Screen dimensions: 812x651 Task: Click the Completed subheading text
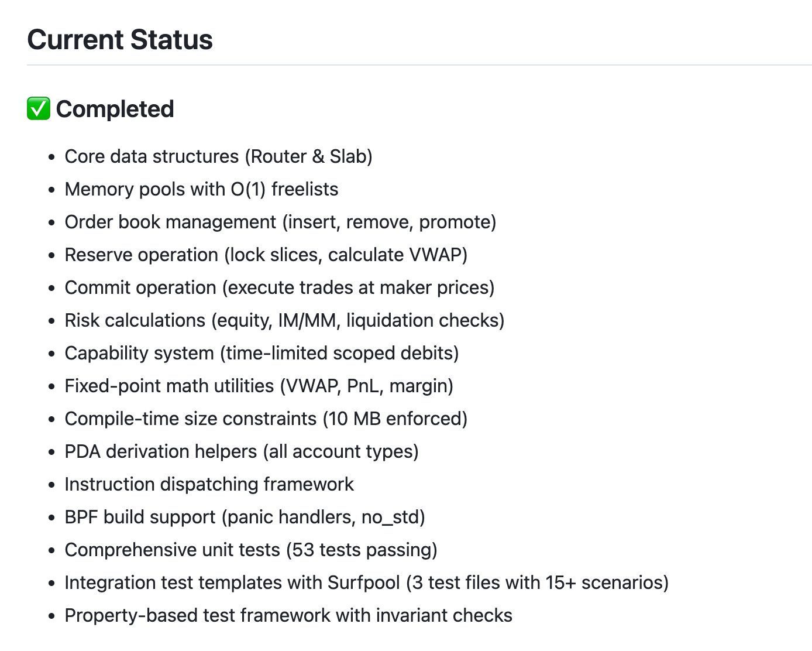pos(115,109)
